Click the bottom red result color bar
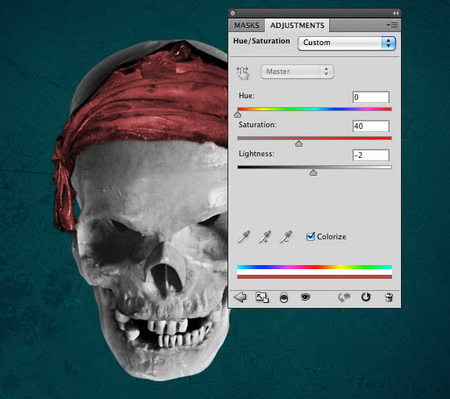Viewport: 450px width, 399px height. (x=314, y=277)
